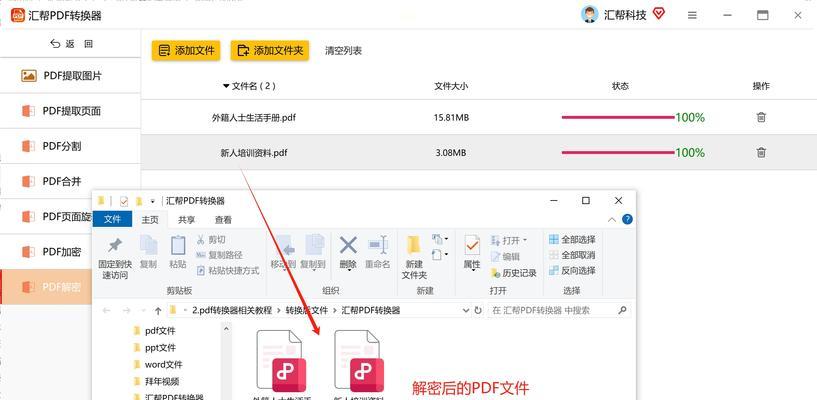Click the 3.08MB file size cell
The width and height of the screenshot is (817, 400).
[451, 153]
